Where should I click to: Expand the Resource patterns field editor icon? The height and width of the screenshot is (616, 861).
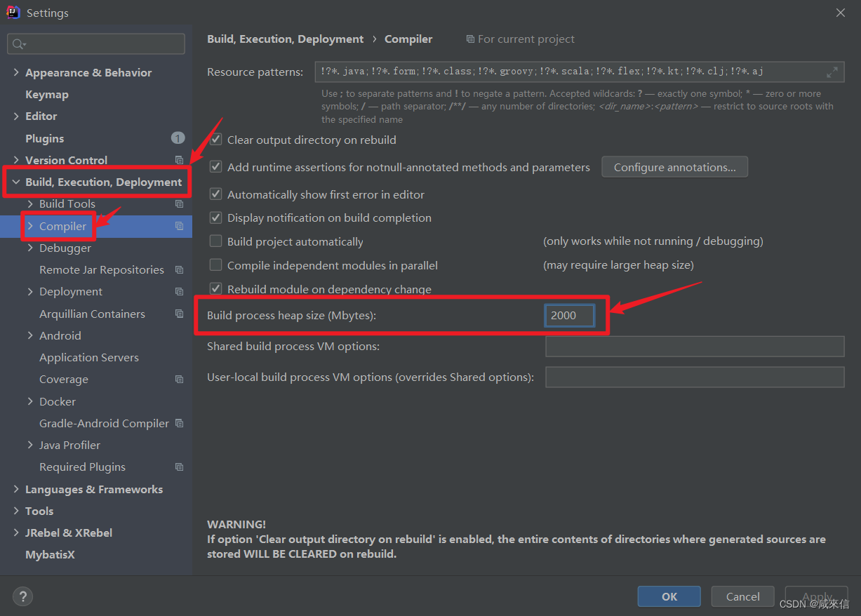tap(832, 71)
